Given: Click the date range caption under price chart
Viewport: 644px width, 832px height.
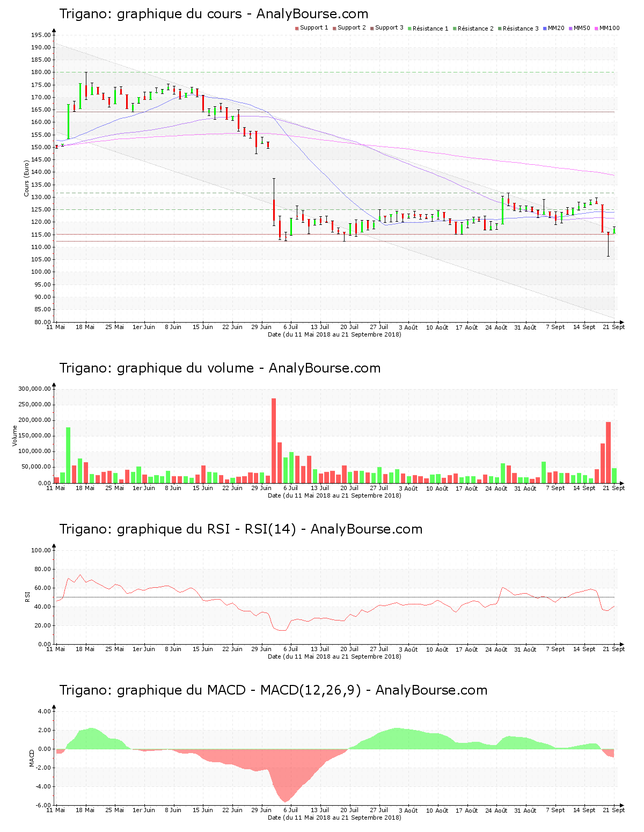Looking at the screenshot, I should [334, 334].
